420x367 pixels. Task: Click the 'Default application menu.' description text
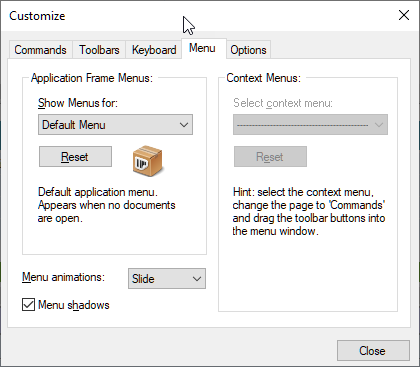point(107,205)
